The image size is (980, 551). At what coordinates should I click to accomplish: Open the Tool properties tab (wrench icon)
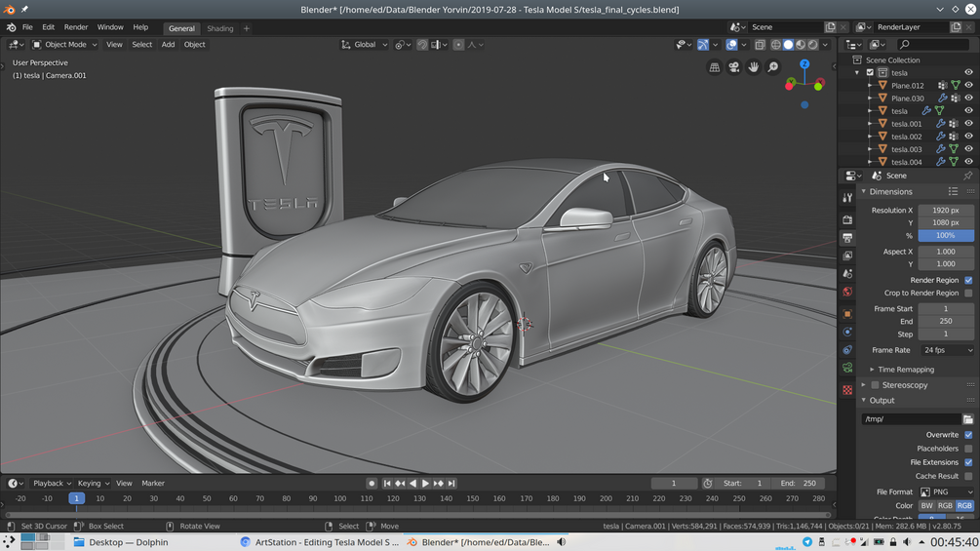(x=847, y=198)
